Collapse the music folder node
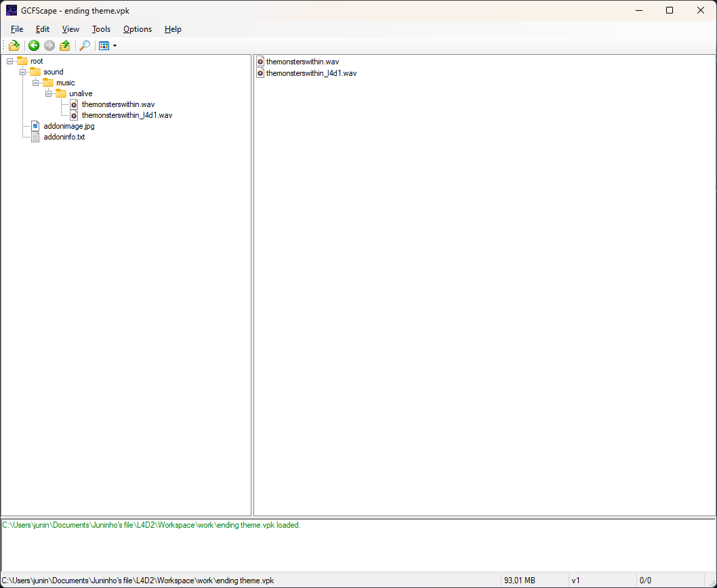 point(35,83)
